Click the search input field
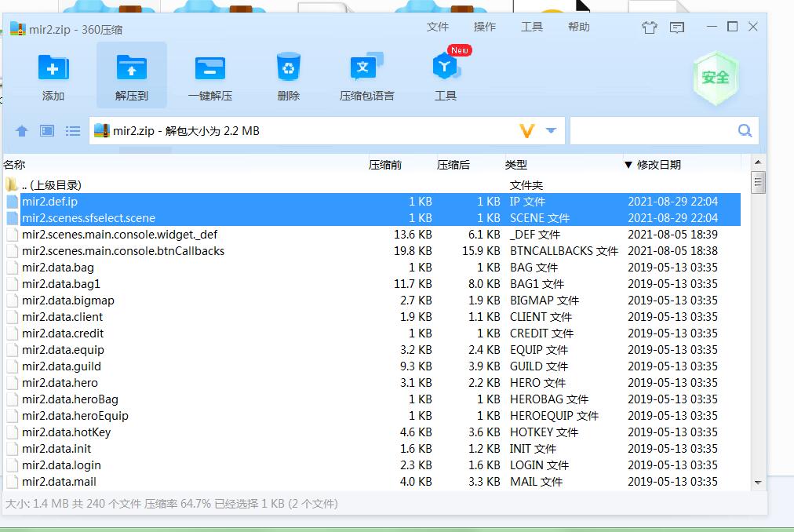Image resolution: width=794 pixels, height=532 pixels. pyautogui.click(x=651, y=131)
